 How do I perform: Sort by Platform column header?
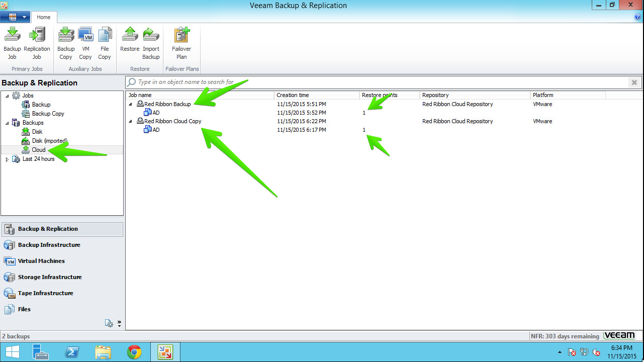click(568, 95)
